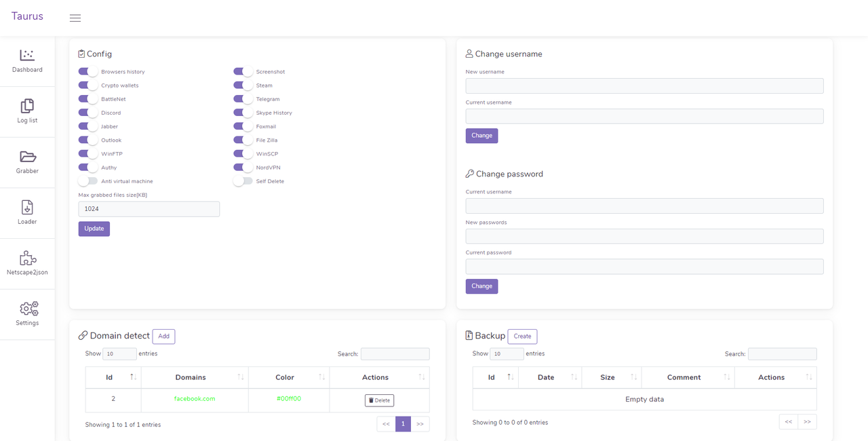
Task: Click the "Empty data" row in Backup table
Action: pos(644,399)
